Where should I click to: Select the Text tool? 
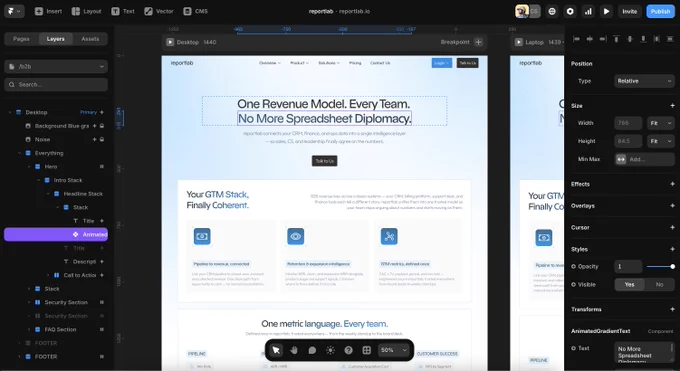click(x=123, y=11)
